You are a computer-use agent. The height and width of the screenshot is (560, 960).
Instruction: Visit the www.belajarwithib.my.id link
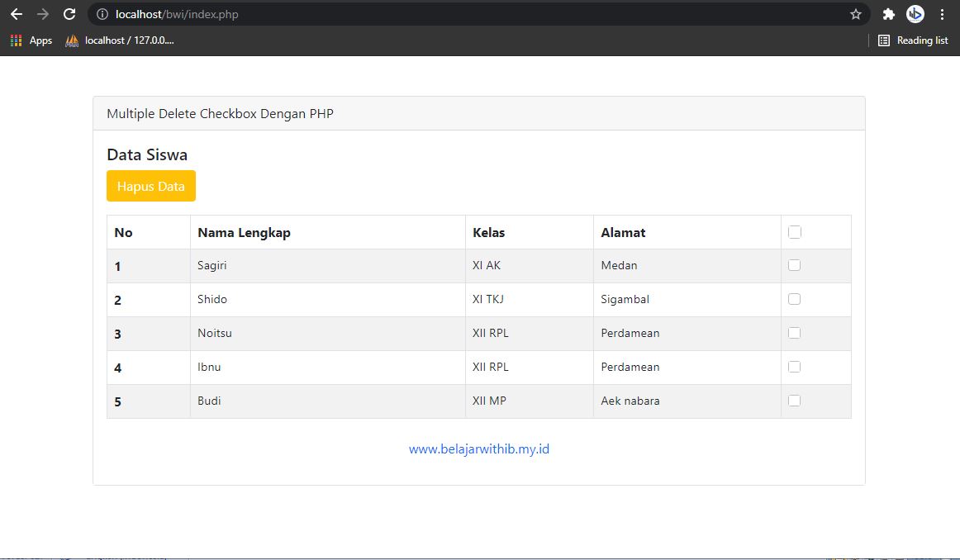point(478,448)
